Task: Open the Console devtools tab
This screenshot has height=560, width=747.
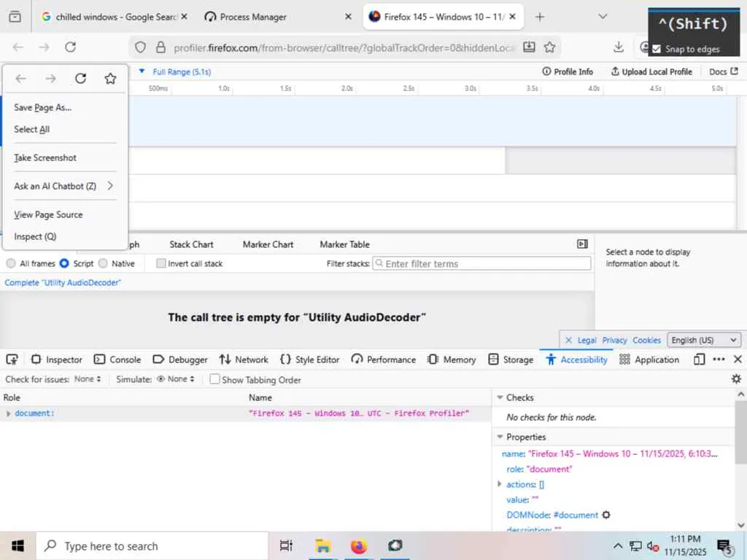Action: click(117, 359)
